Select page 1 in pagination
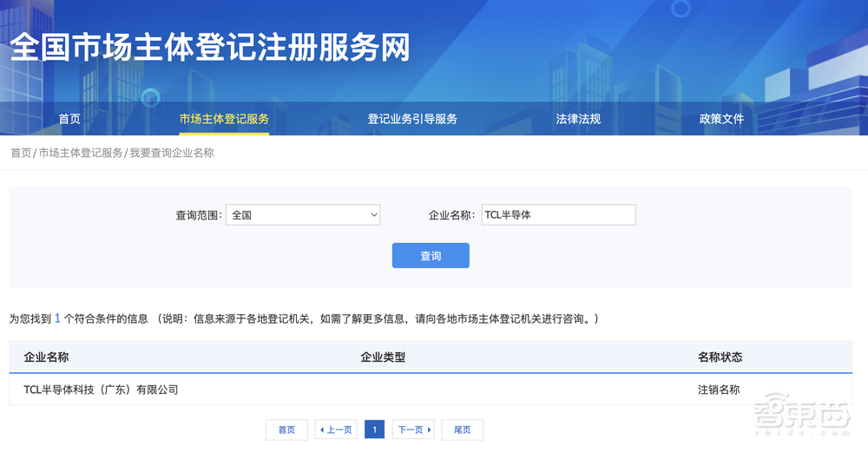Image resolution: width=868 pixels, height=452 pixels. click(x=375, y=429)
